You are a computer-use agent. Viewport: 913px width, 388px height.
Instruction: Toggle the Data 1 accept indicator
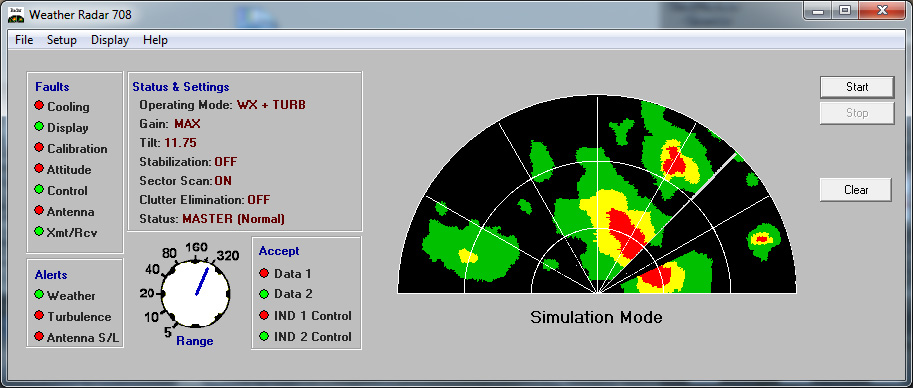[264, 273]
